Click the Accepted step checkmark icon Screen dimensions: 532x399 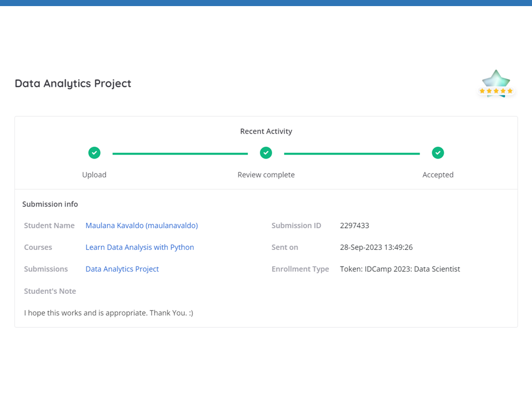coord(438,152)
